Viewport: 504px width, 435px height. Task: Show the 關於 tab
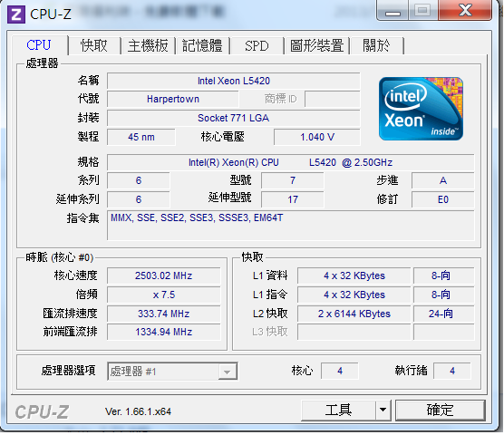click(x=376, y=45)
